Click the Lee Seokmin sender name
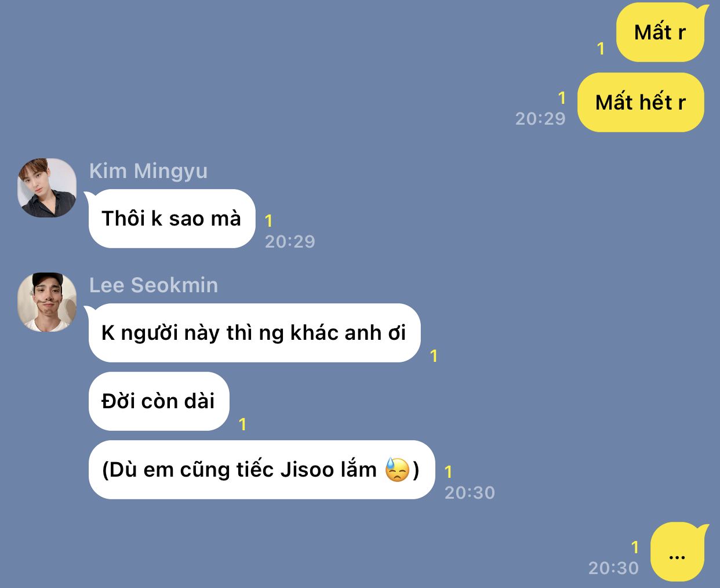Image resolution: width=720 pixels, height=588 pixels. click(x=154, y=285)
